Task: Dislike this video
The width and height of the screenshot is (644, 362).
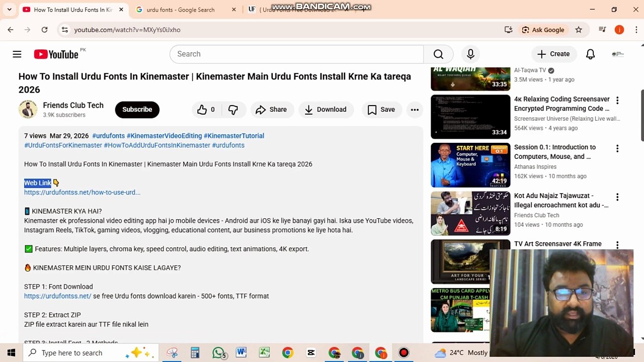Action: (233, 109)
